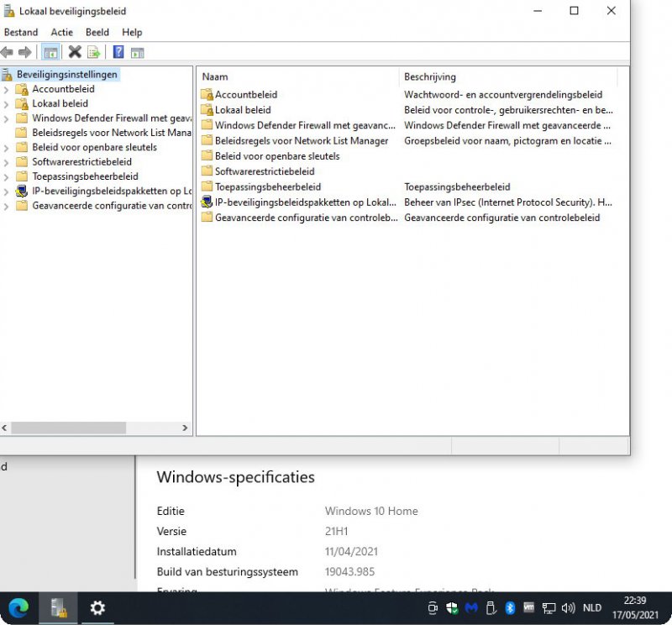
Task: Toggle the console tree pane toolbar icon
Action: click(x=50, y=52)
